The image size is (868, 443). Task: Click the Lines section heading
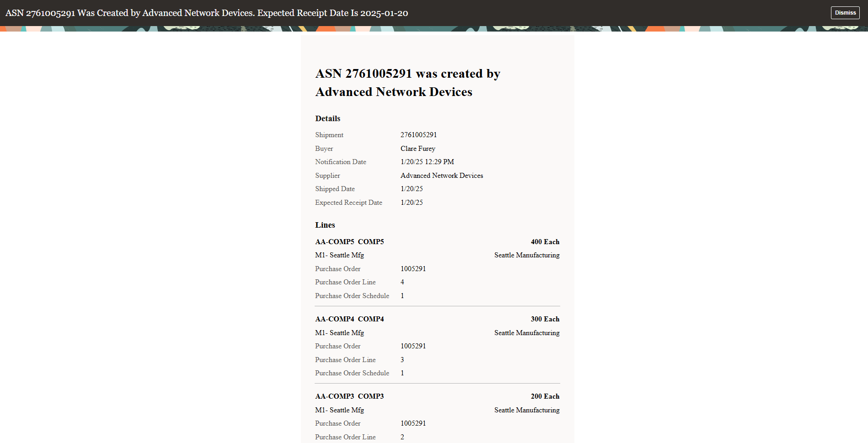(x=325, y=225)
